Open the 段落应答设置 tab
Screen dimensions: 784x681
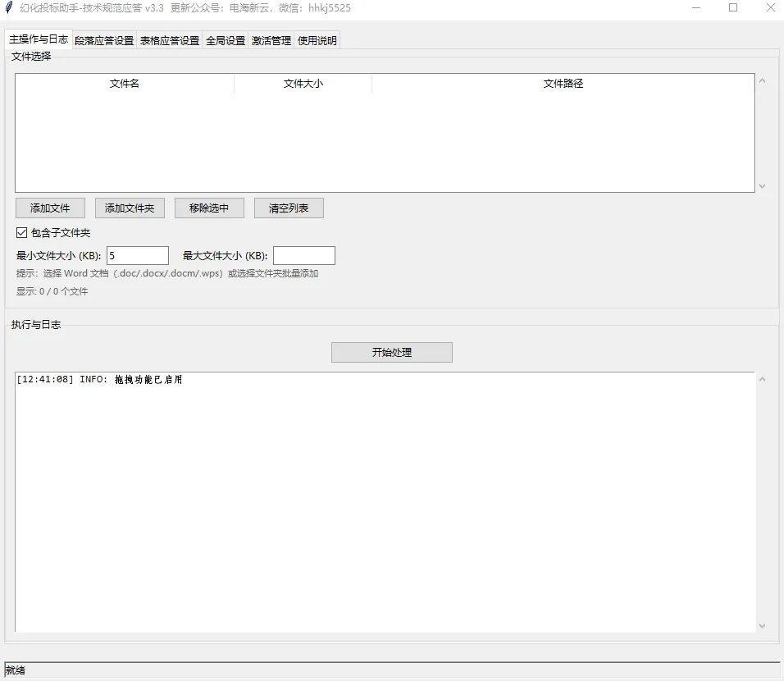[x=104, y=40]
